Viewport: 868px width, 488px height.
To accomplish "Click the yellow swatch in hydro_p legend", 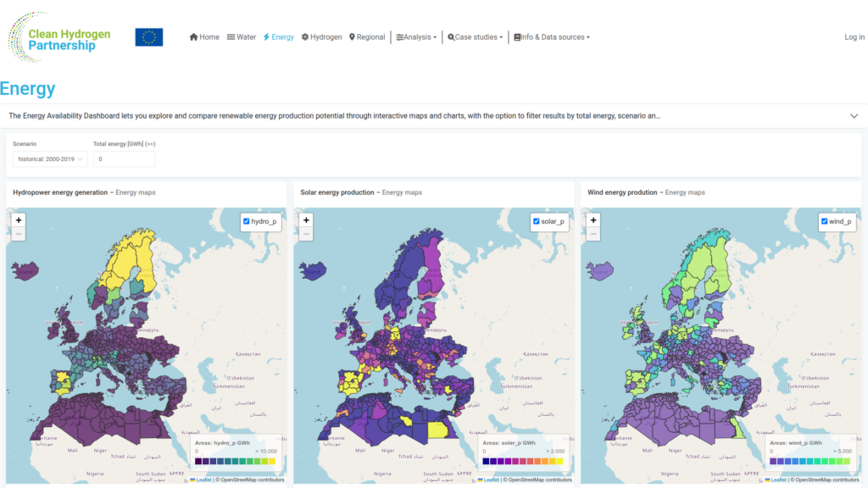I will coord(272,461).
